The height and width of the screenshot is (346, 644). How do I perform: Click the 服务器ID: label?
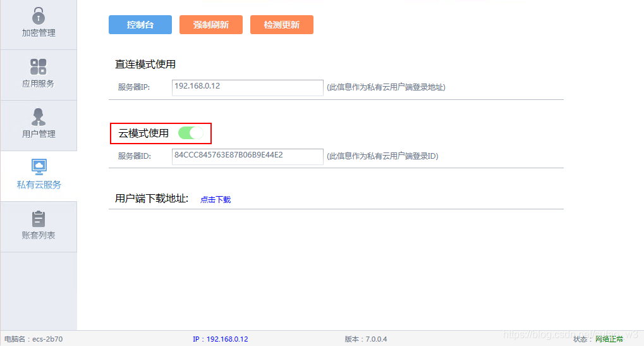tap(135, 156)
